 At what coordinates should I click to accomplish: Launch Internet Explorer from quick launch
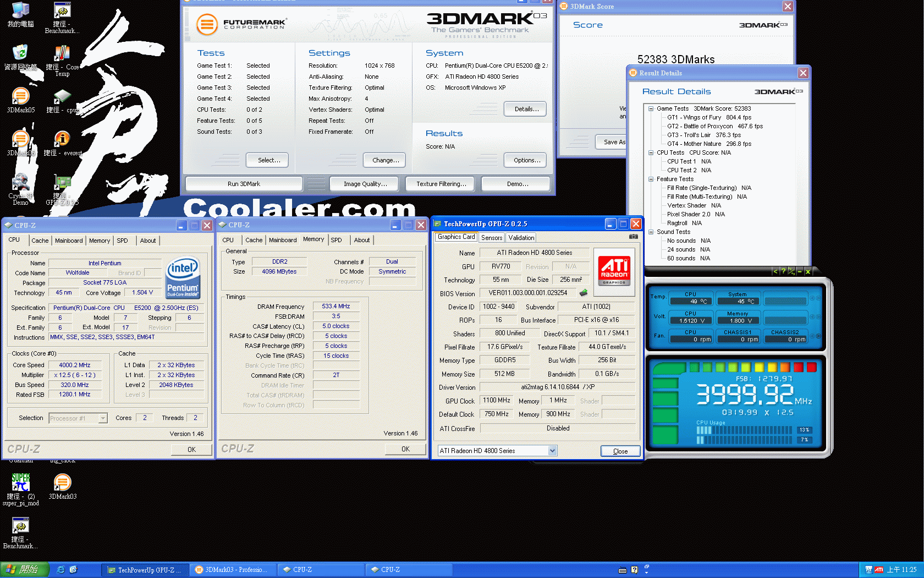[x=61, y=570]
